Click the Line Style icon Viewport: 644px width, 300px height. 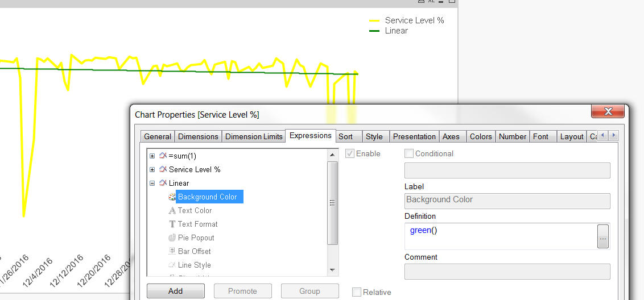[172, 265]
